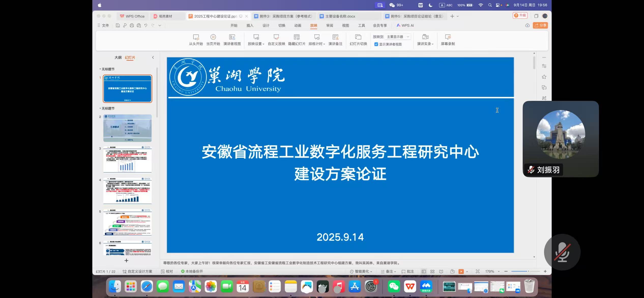Toggle 备注 notes pane in status bar
This screenshot has width=644, height=298.
coord(388,272)
